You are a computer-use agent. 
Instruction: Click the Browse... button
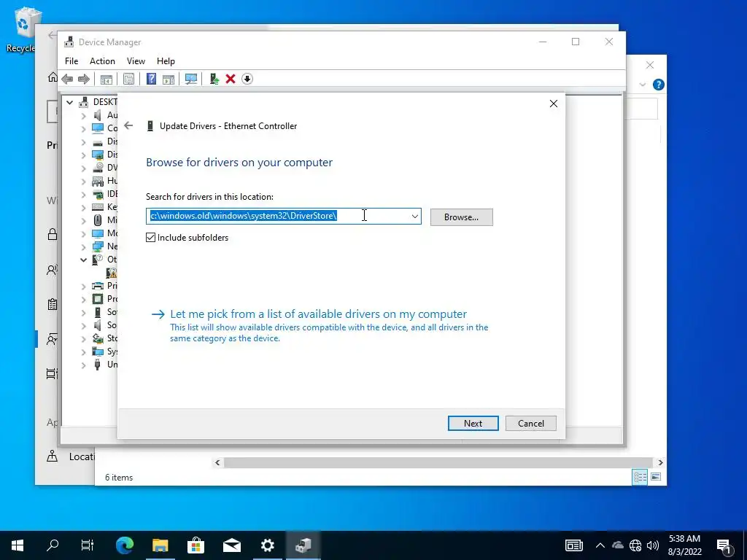461,217
